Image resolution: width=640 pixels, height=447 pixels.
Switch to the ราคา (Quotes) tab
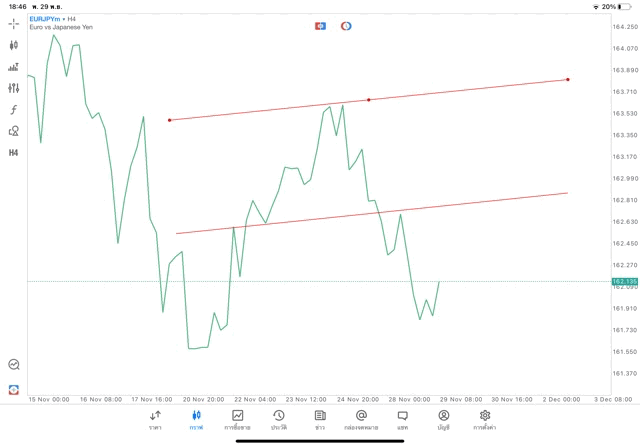[x=155, y=419]
